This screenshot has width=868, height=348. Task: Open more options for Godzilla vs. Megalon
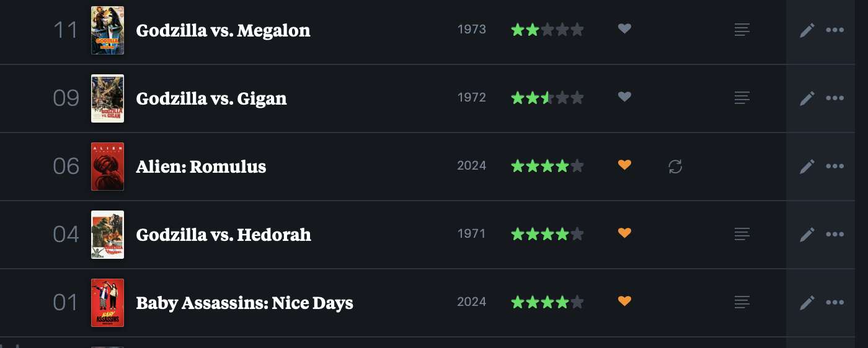835,30
